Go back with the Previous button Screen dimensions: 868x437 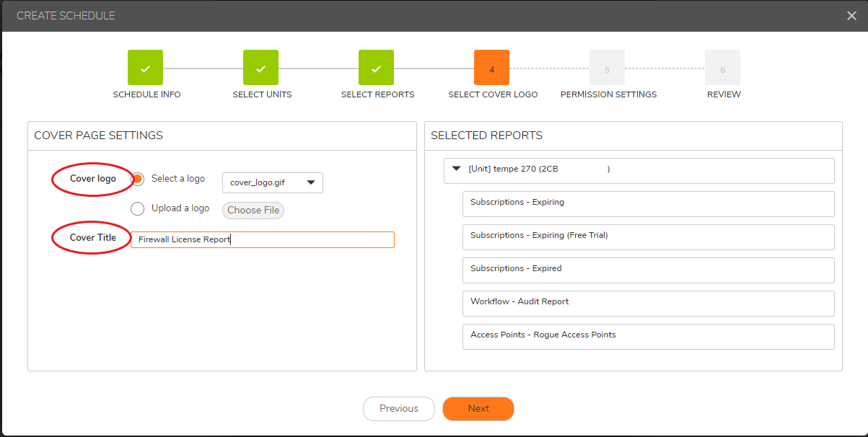point(398,409)
